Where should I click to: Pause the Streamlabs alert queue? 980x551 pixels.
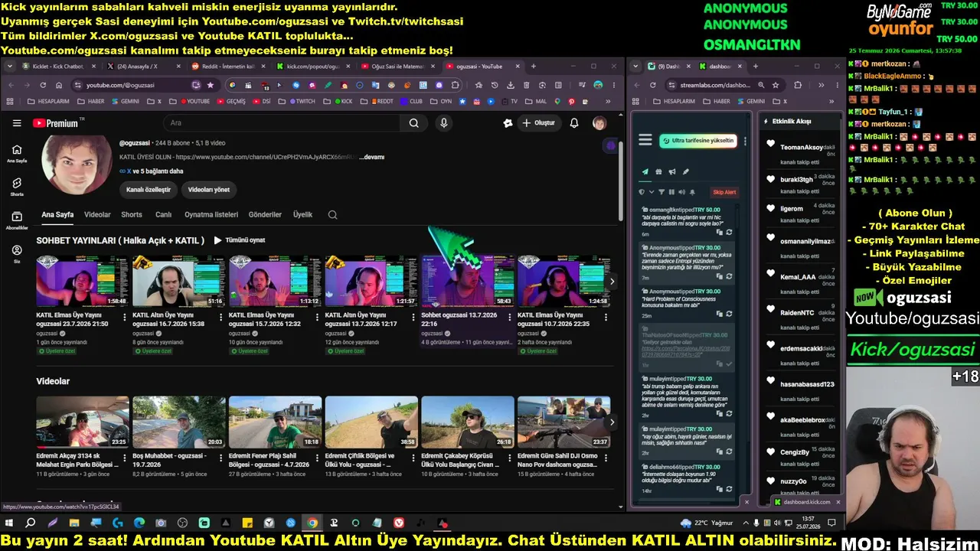coord(672,192)
